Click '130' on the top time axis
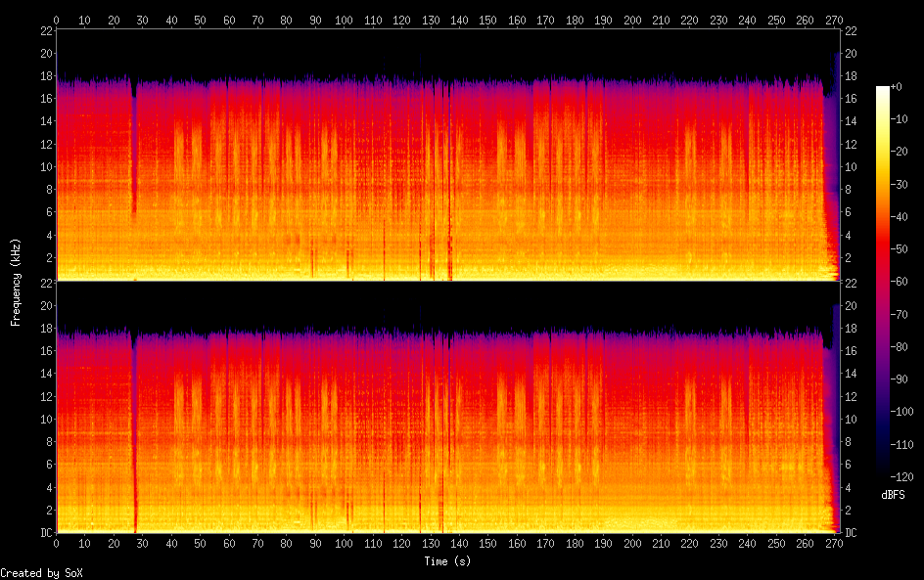The height and width of the screenshot is (580, 924). coord(431,20)
